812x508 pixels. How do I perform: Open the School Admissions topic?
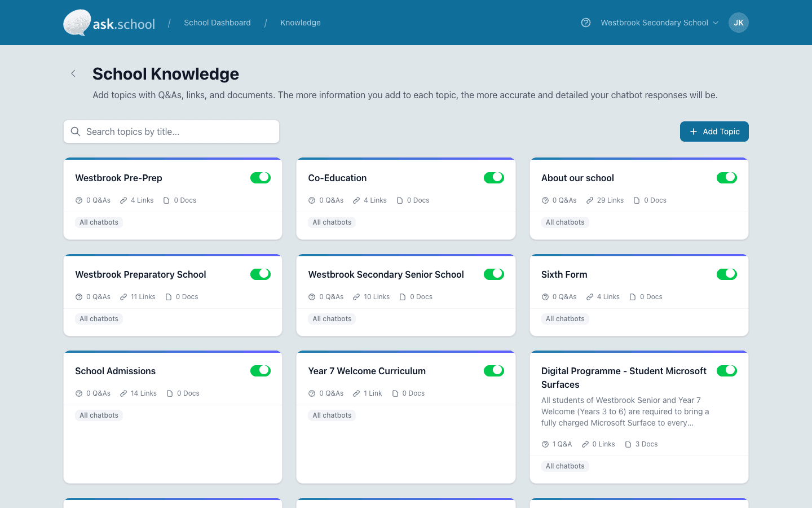pyautogui.click(x=115, y=371)
